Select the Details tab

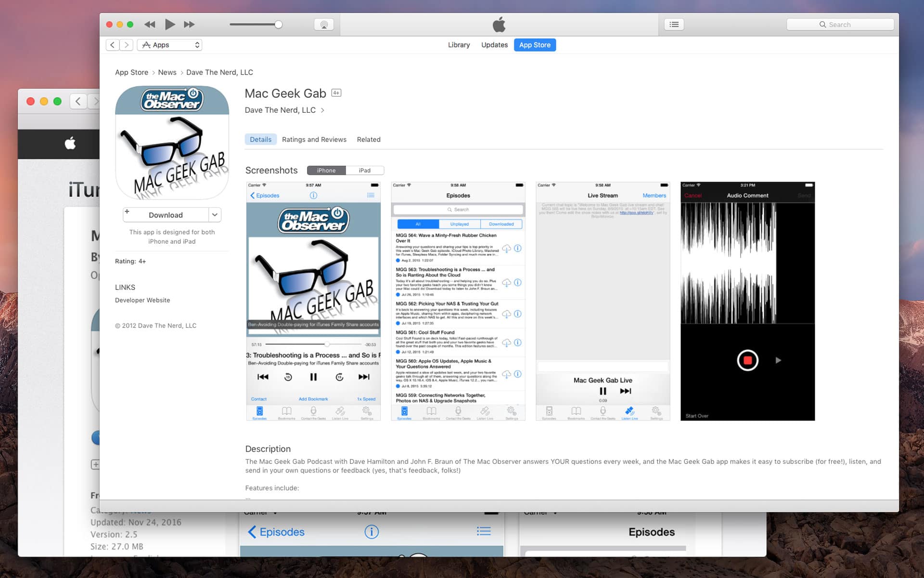tap(259, 139)
